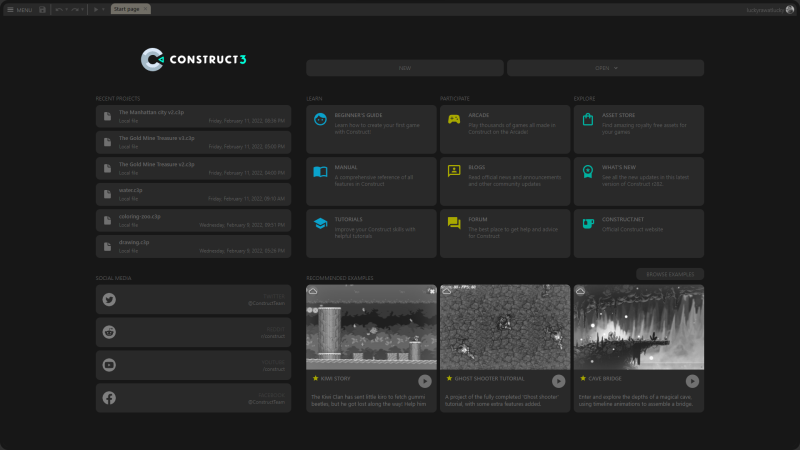
Task: Open Kiwi Story example thumbnail
Action: (x=371, y=327)
